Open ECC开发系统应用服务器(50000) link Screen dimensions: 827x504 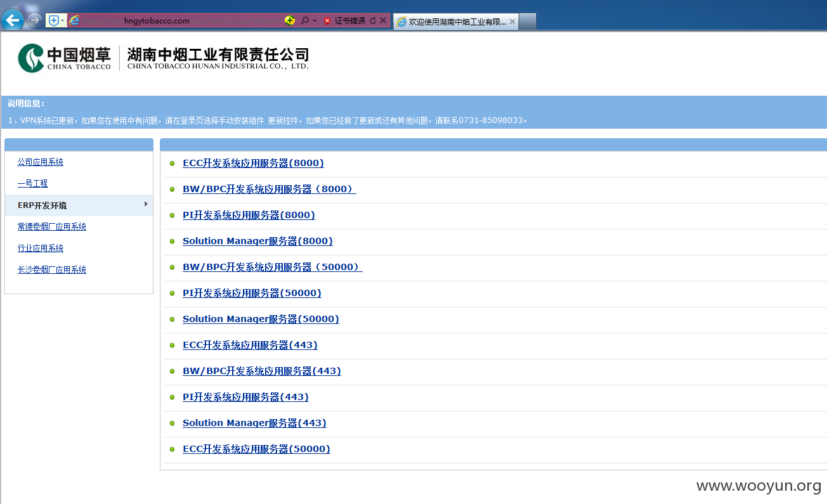point(256,449)
